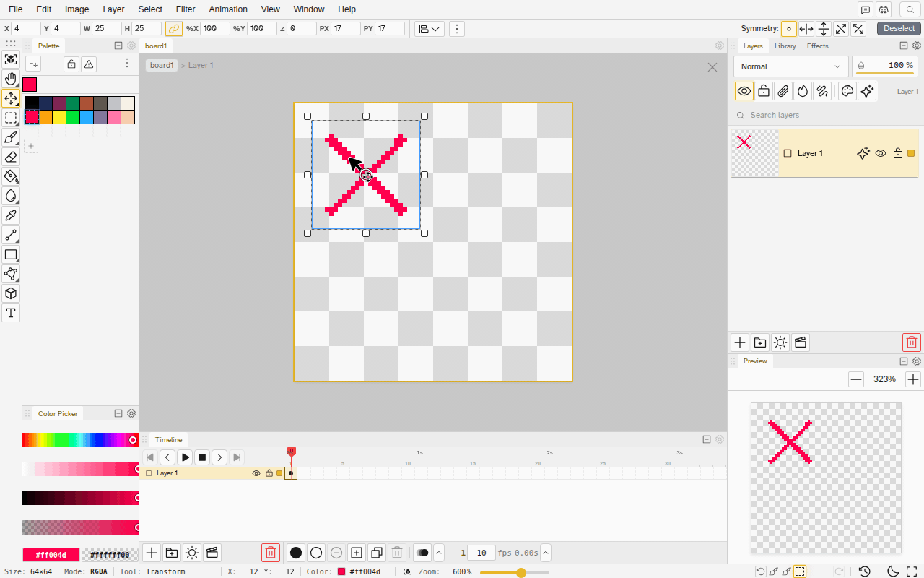Click the board1 breadcrumb
924x578 pixels.
pyautogui.click(x=162, y=65)
